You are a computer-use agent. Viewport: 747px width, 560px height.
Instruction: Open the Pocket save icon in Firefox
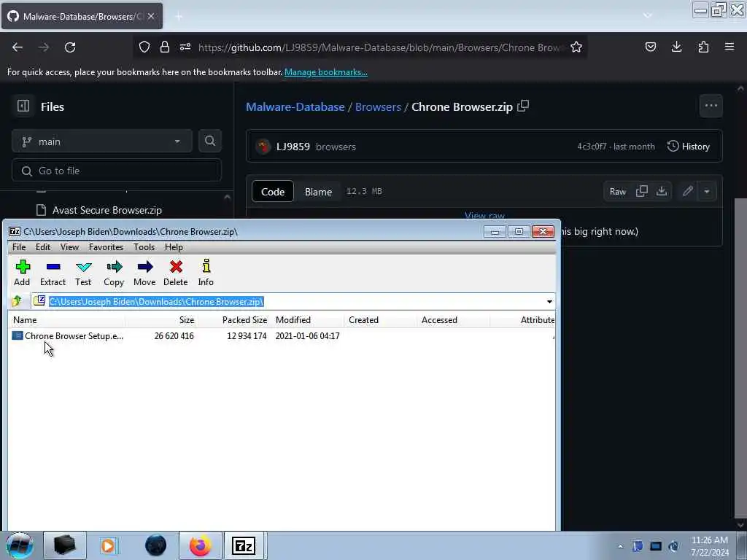651,47
